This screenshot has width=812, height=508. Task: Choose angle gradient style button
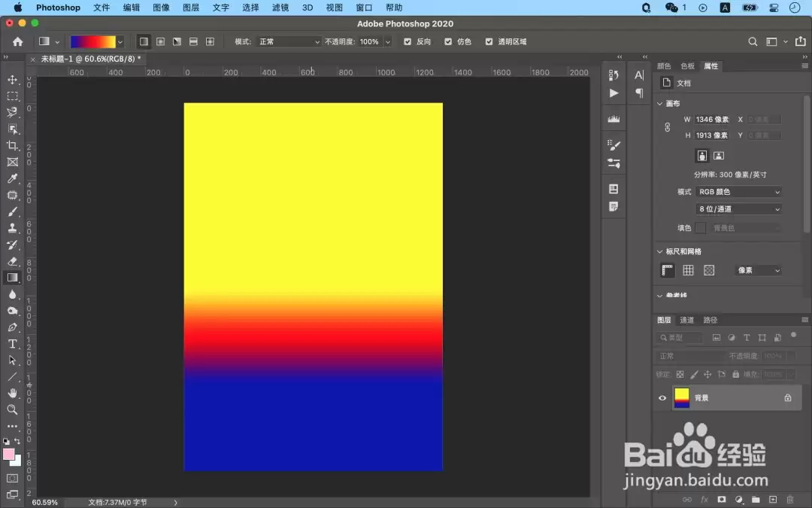[177, 41]
